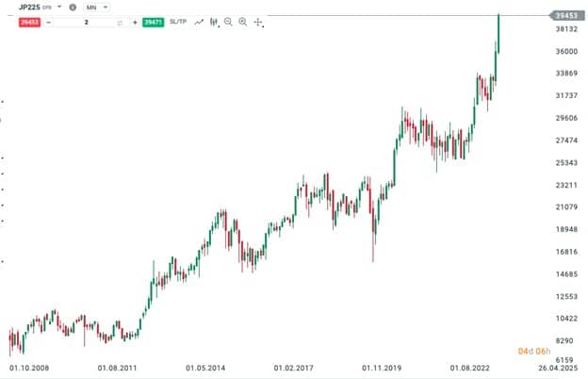Select the line chart drawing icon
This screenshot has width=588, height=379.
(199, 22)
